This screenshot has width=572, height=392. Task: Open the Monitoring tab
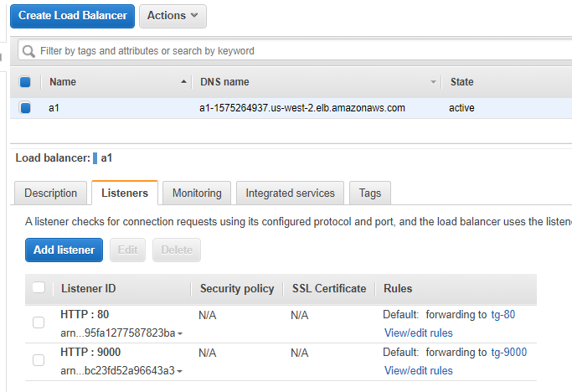pos(197,193)
